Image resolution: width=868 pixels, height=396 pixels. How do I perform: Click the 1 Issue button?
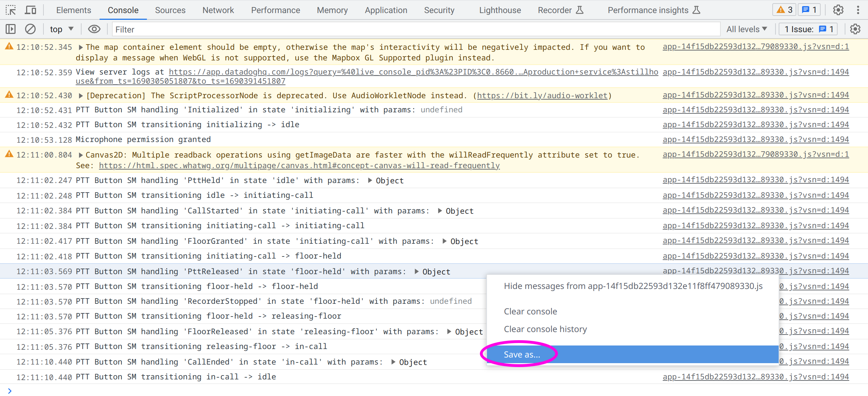808,29
